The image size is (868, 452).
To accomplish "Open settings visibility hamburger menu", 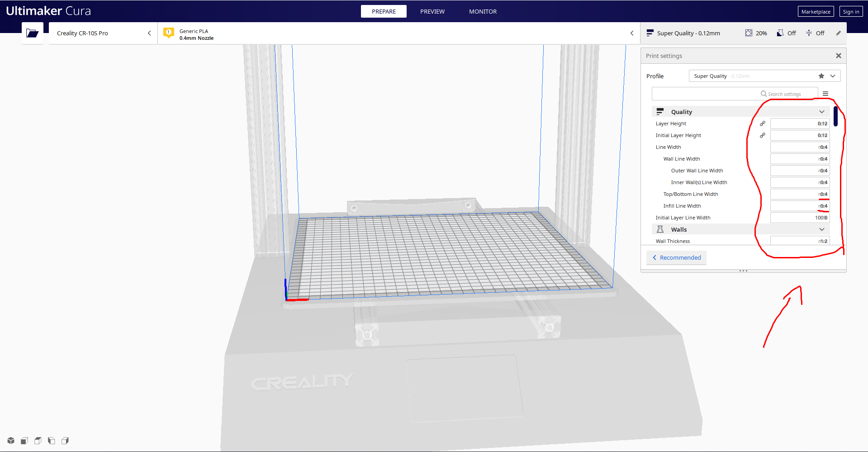I will tap(825, 94).
